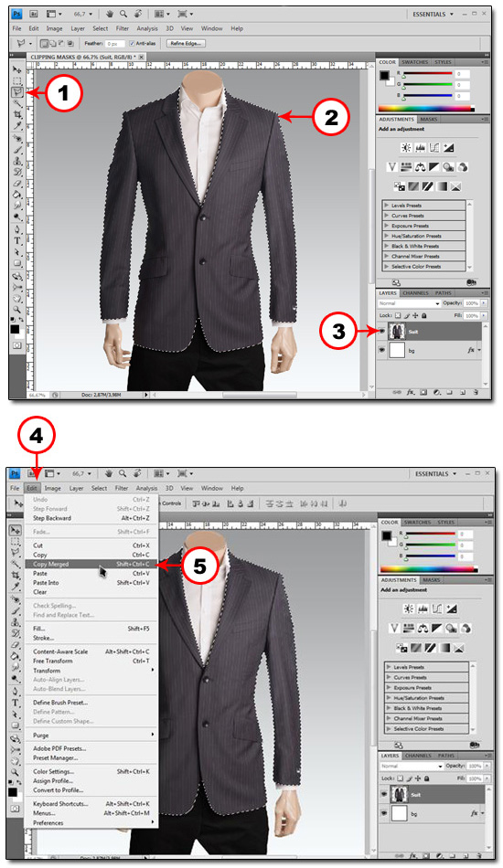
Task: Open ESSENTIALS workspace dropdown in upper window
Action: 433,15
